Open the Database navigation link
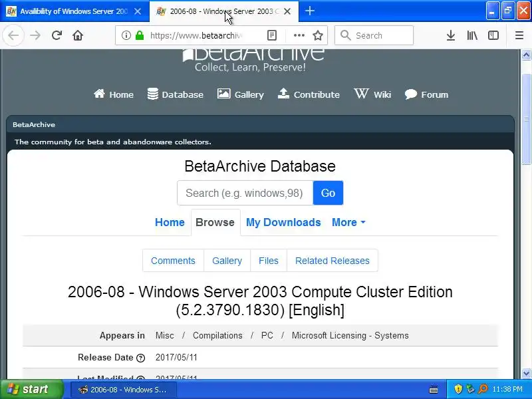 (x=176, y=94)
